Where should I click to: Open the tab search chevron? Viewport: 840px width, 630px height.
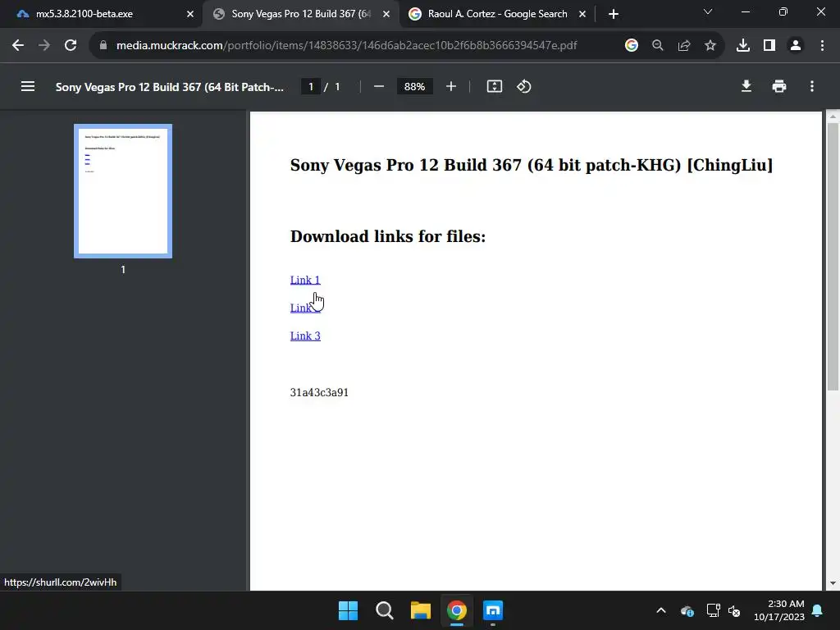pyautogui.click(x=708, y=11)
